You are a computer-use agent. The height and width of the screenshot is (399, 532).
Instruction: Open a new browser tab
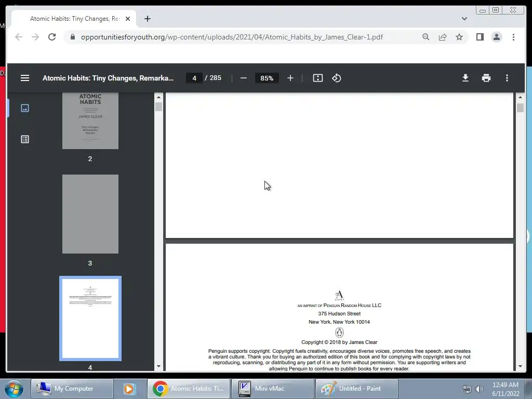coord(147,19)
